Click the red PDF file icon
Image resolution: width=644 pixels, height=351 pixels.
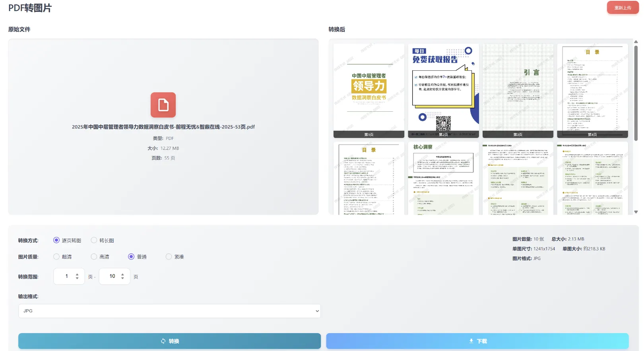163,105
